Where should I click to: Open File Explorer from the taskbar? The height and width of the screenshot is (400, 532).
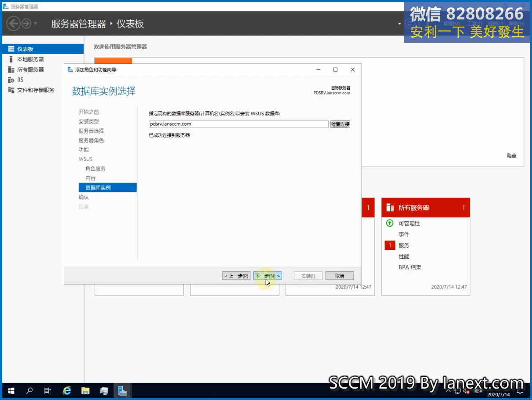pyautogui.click(x=85, y=391)
